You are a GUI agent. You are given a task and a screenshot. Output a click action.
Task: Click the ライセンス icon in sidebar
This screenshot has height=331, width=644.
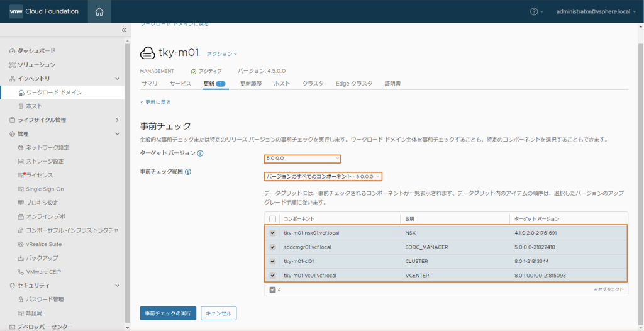(21, 175)
